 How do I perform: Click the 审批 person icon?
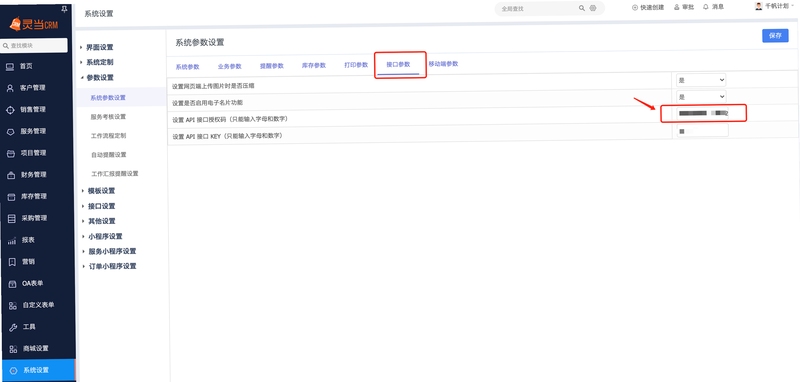tap(677, 8)
